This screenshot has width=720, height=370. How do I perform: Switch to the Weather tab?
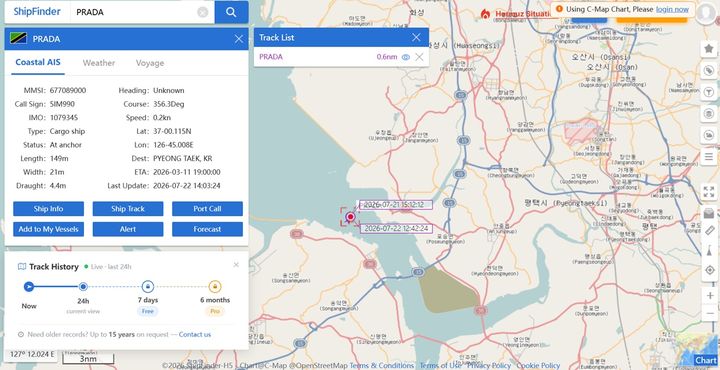(99, 63)
